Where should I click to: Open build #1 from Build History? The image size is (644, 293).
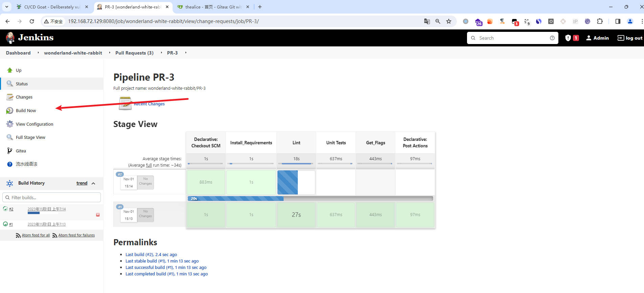pos(11,224)
